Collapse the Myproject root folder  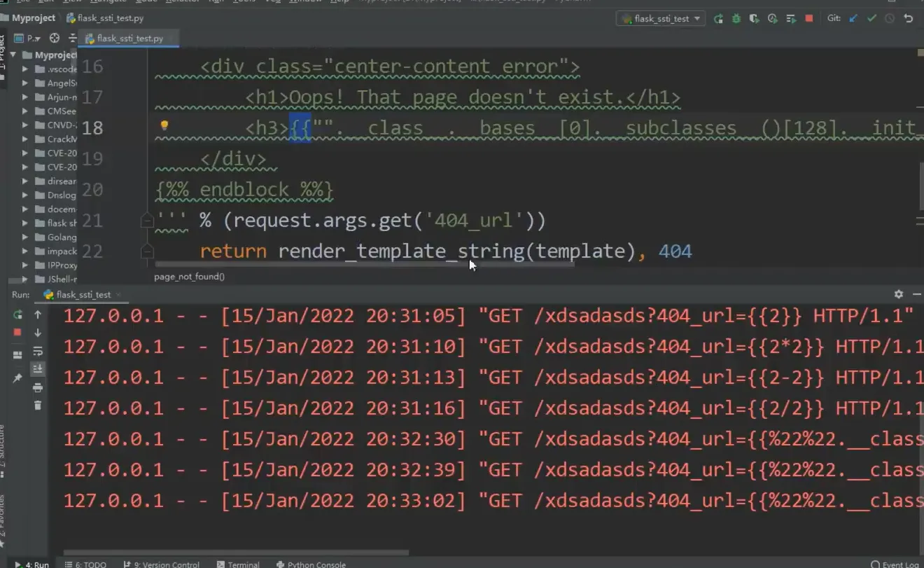(13, 55)
